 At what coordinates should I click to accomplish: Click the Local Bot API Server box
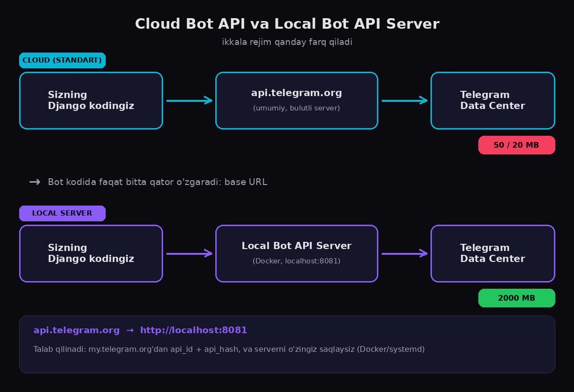coord(297,253)
